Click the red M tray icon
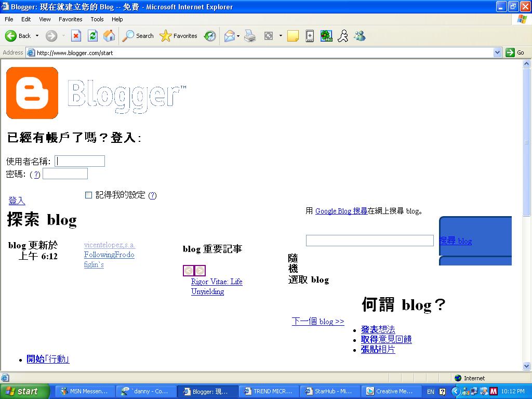 494,392
